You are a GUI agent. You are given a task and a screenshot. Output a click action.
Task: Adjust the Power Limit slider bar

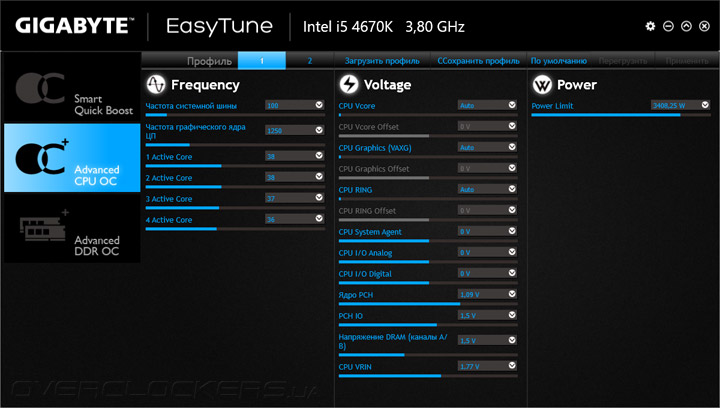click(621, 115)
